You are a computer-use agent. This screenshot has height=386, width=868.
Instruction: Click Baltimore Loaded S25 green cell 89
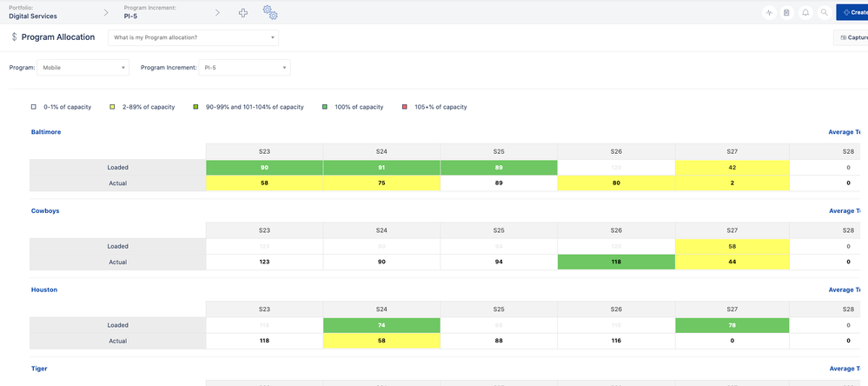499,167
